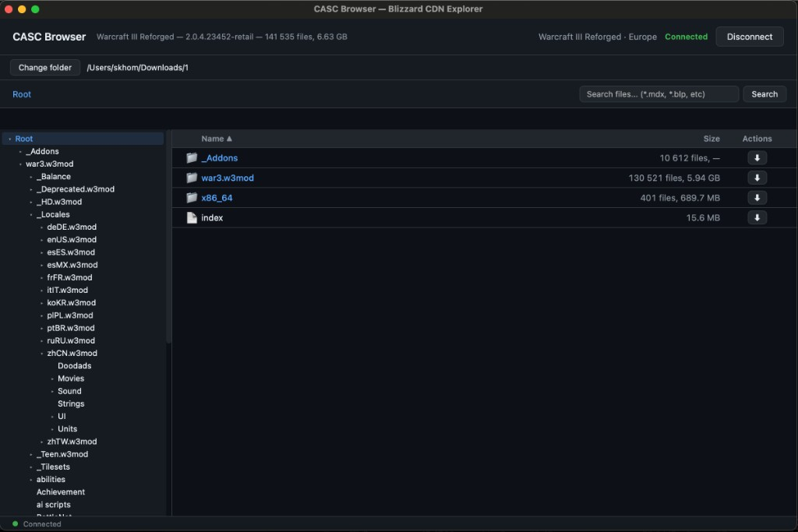Open the Root breadcrumb link

click(x=22, y=94)
